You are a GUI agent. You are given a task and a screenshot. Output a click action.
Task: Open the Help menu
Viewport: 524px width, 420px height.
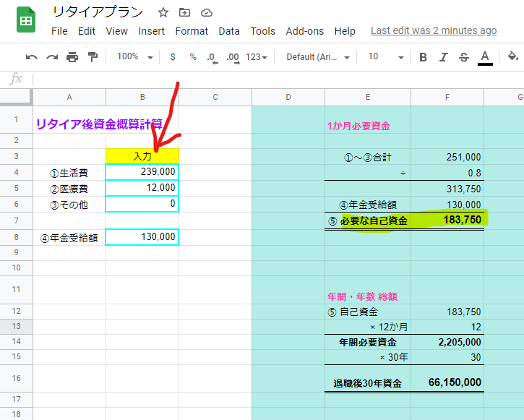click(345, 31)
